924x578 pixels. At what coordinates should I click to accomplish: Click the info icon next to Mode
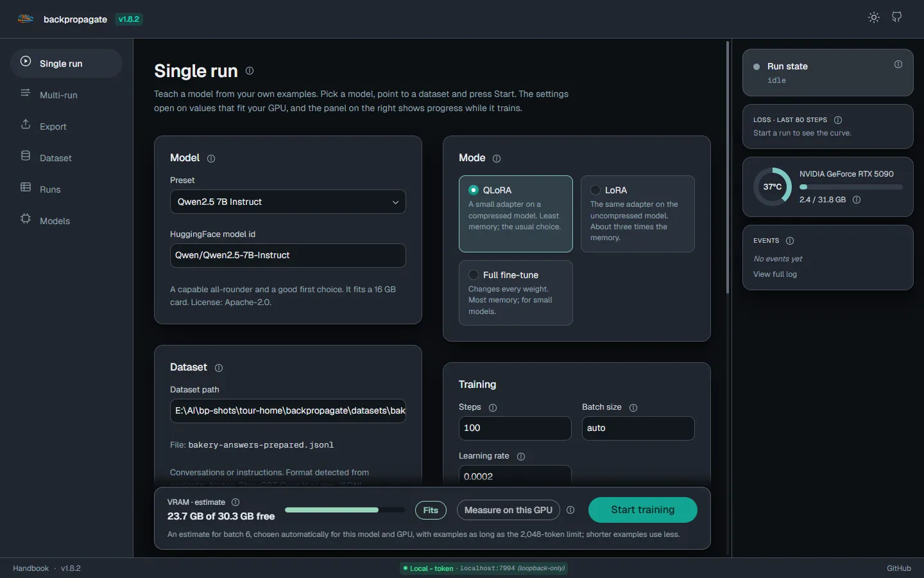(x=497, y=159)
